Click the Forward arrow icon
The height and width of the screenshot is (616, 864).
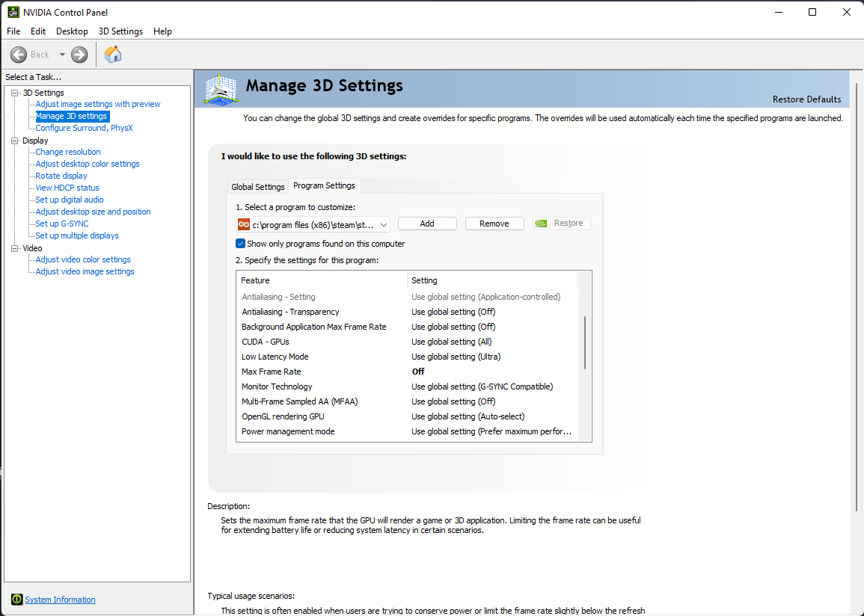79,54
